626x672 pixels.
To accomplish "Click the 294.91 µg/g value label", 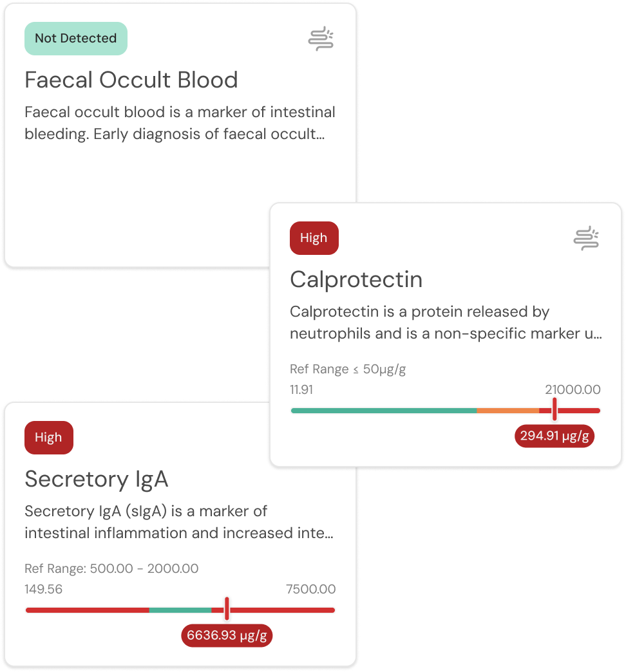I will pyautogui.click(x=555, y=436).
